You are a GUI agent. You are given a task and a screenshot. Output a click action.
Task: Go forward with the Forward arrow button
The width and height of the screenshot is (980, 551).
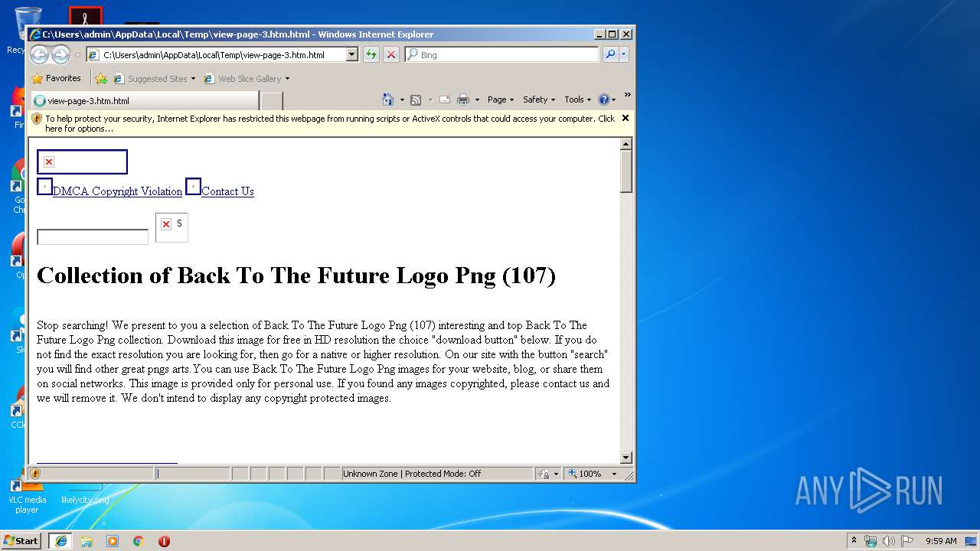coord(60,54)
